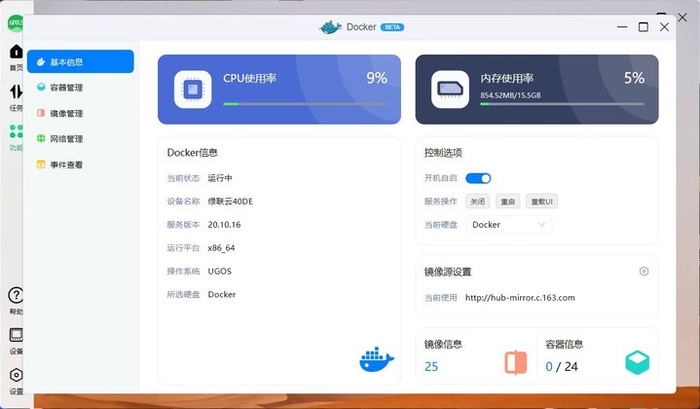Click the memory 5% value
This screenshot has width=700, height=409.
pyautogui.click(x=634, y=78)
